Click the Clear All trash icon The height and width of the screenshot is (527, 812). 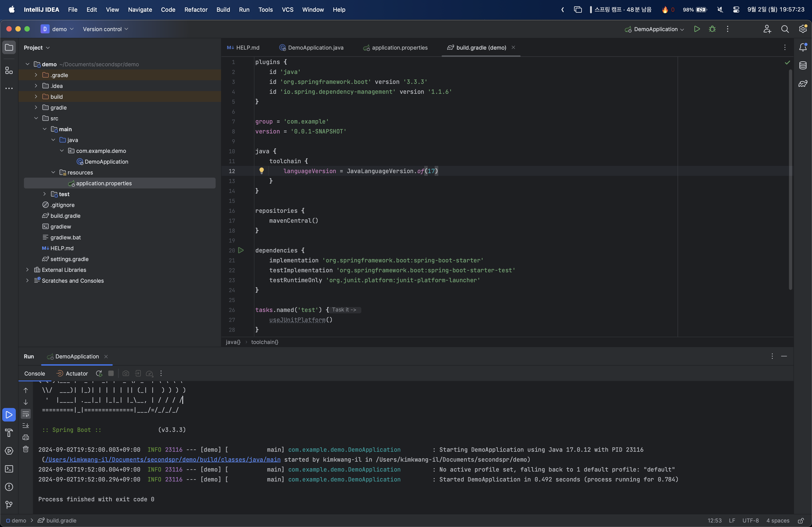[x=25, y=449]
